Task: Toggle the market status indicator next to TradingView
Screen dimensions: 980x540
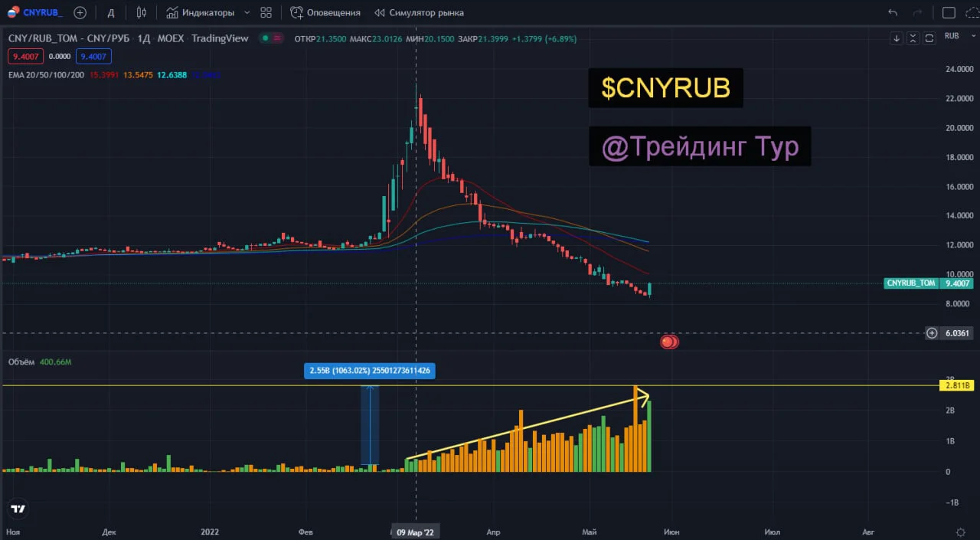Action: coord(266,38)
